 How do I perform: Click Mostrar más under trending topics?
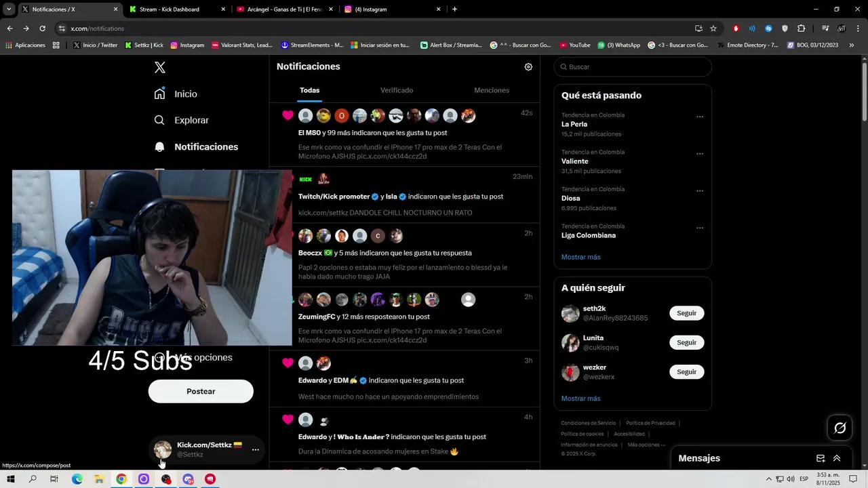[580, 257]
